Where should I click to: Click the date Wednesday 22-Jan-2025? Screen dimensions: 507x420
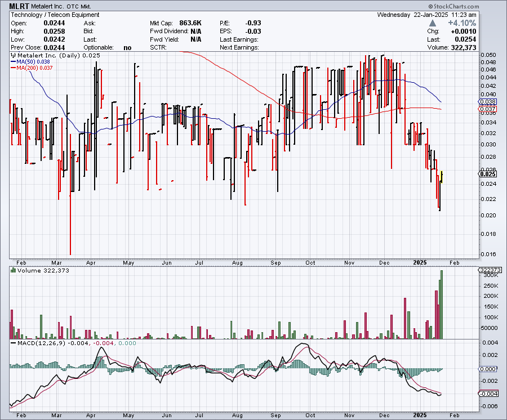[x=412, y=15]
